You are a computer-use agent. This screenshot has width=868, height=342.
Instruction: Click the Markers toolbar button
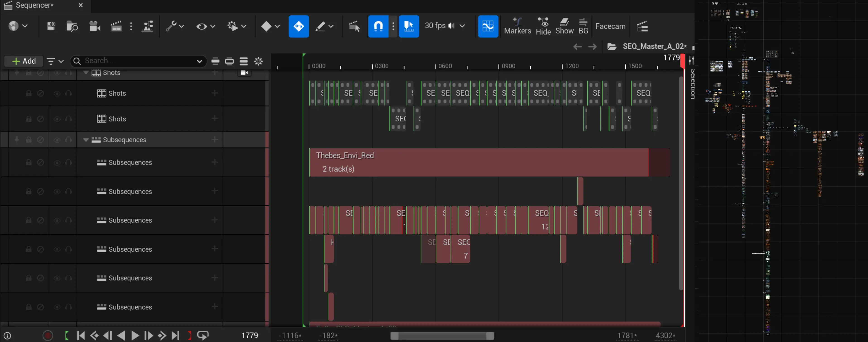pyautogui.click(x=517, y=26)
